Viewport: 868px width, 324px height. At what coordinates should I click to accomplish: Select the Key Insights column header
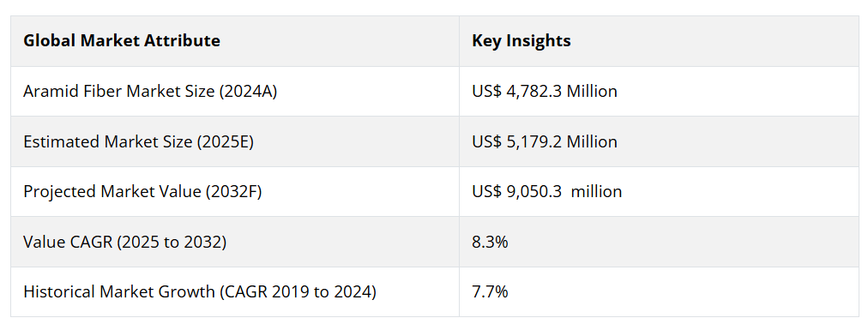click(x=659, y=41)
